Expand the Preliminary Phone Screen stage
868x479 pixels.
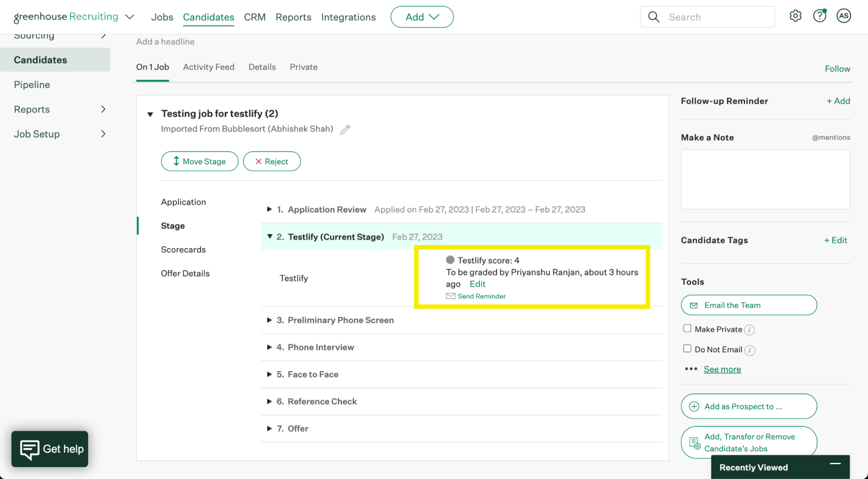click(269, 320)
